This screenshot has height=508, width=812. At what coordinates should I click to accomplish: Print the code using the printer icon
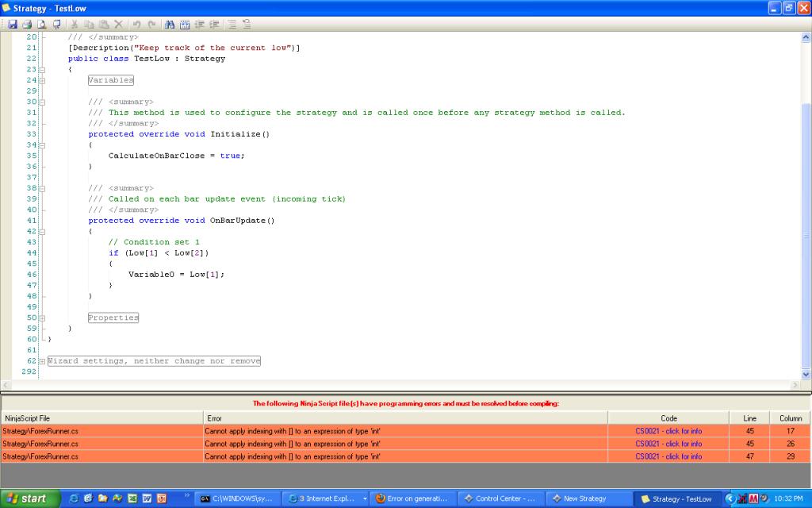pos(27,25)
